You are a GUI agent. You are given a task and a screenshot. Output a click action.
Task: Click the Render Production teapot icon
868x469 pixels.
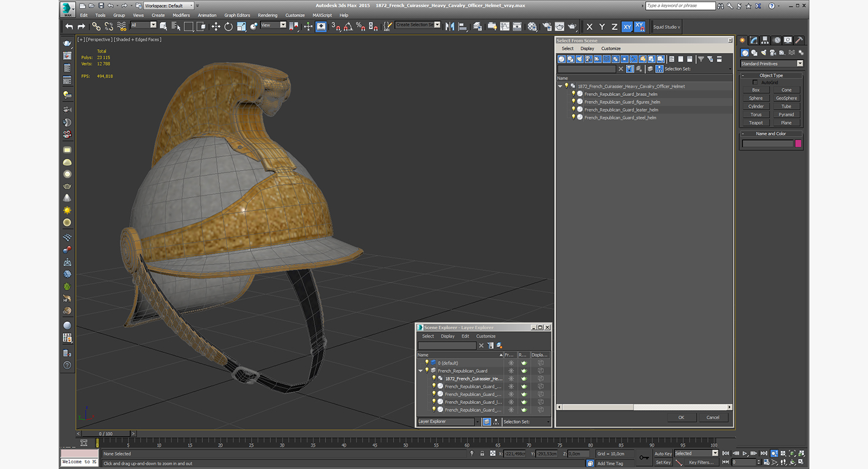coord(572,26)
